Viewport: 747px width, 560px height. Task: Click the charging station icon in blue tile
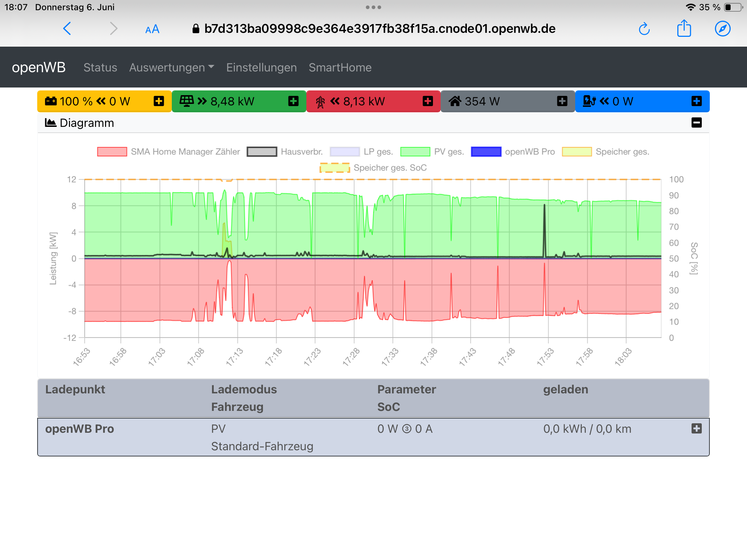coord(589,101)
